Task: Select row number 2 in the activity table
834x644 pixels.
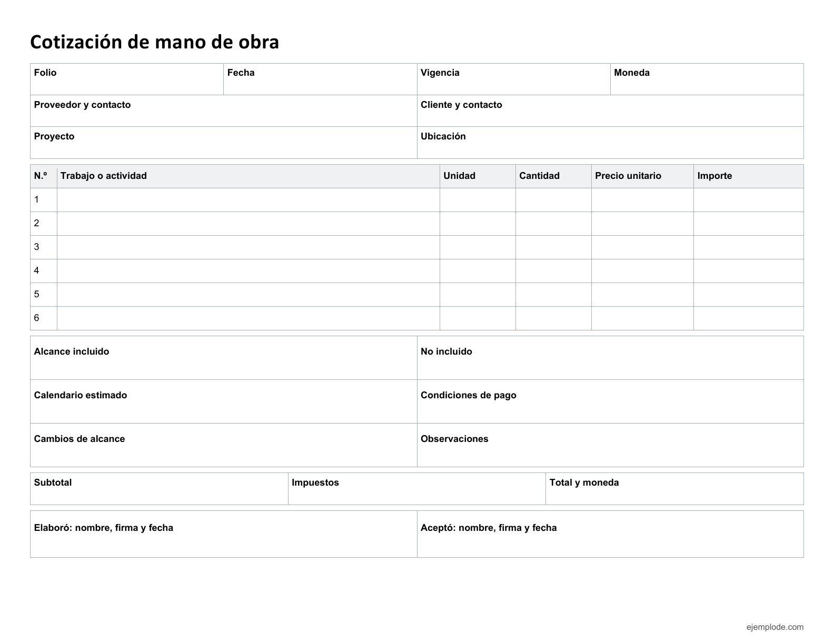Action: (37, 223)
